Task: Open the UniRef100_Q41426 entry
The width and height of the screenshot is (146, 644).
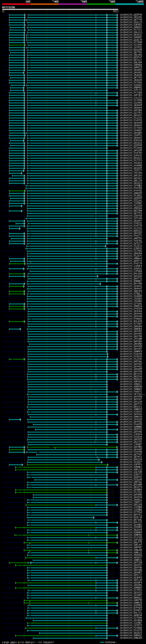Action: click(x=131, y=276)
